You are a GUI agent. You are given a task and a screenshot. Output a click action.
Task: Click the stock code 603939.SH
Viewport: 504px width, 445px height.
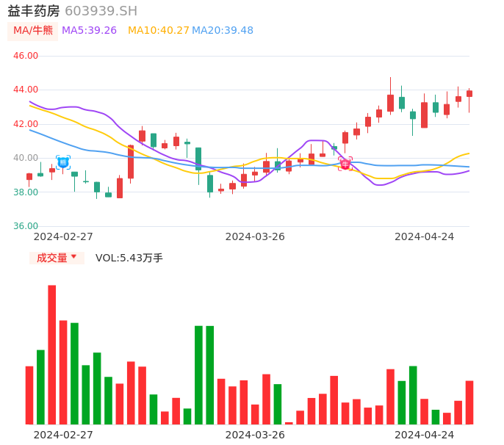click(101, 11)
